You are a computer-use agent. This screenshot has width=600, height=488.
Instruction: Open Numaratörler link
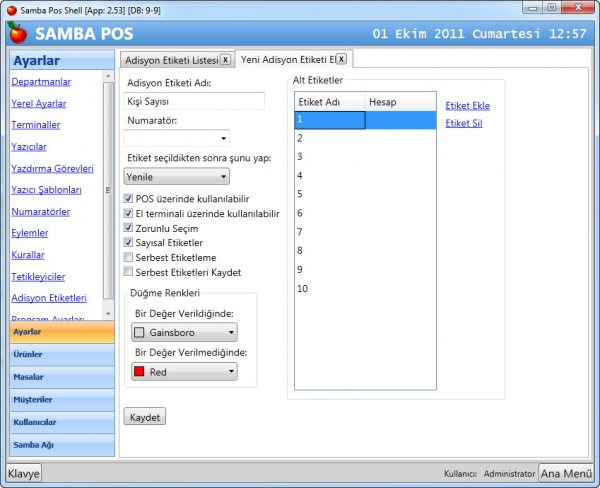tap(41, 212)
